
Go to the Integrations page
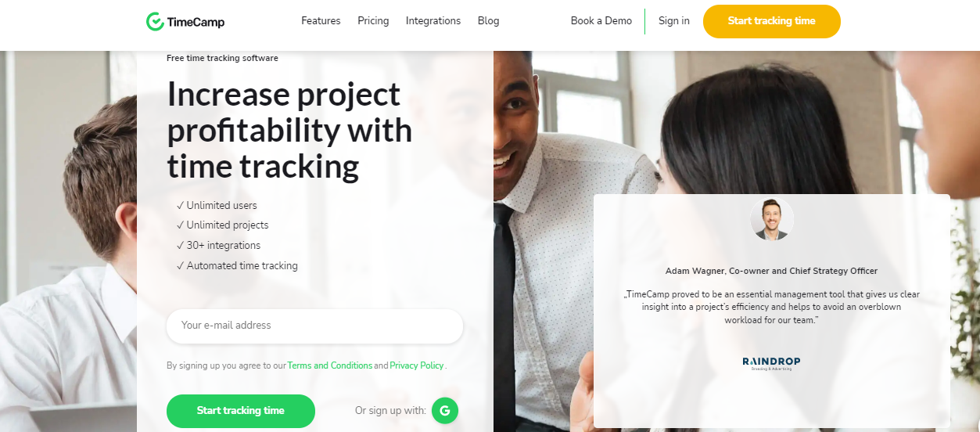point(433,21)
